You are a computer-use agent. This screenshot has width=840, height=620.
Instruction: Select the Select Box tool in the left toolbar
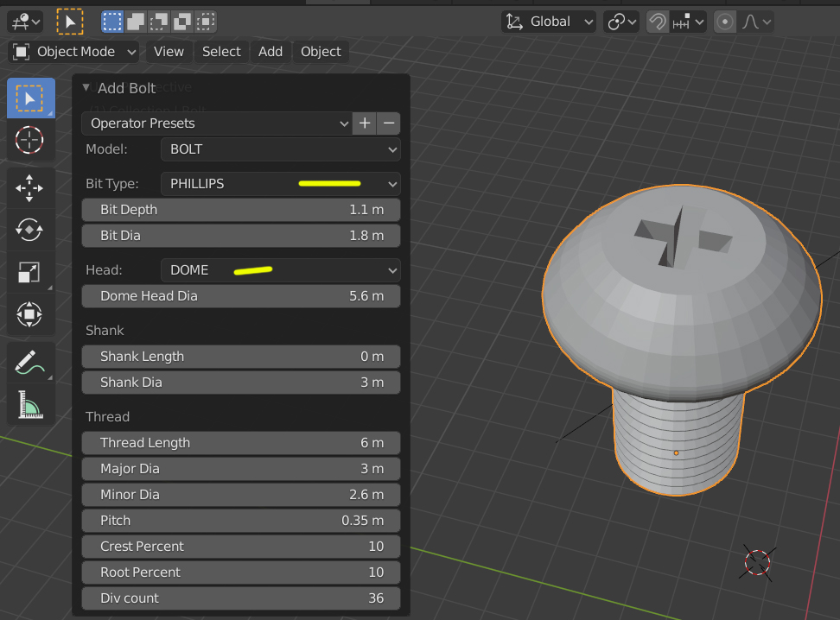coord(30,98)
